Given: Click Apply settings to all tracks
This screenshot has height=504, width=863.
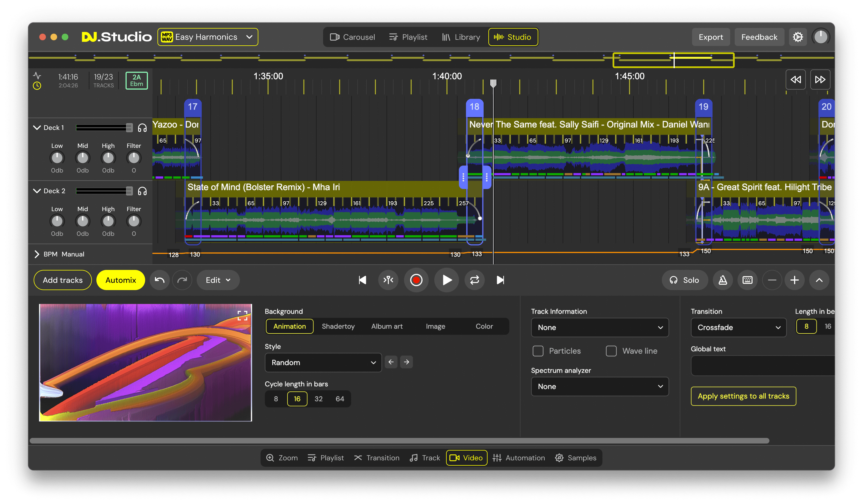Looking at the screenshot, I should coord(743,396).
